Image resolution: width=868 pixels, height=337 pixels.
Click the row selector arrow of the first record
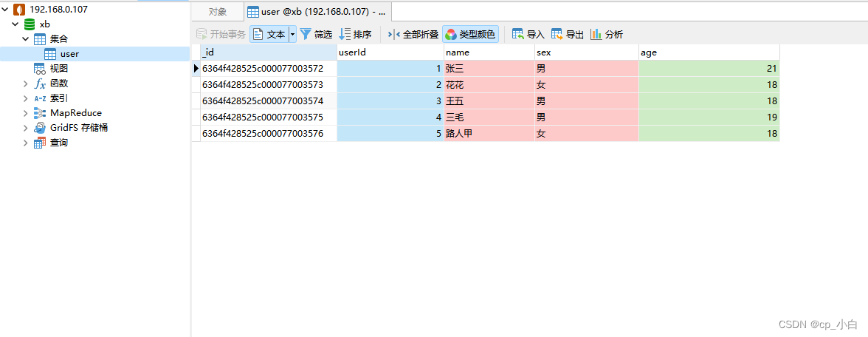(196, 69)
